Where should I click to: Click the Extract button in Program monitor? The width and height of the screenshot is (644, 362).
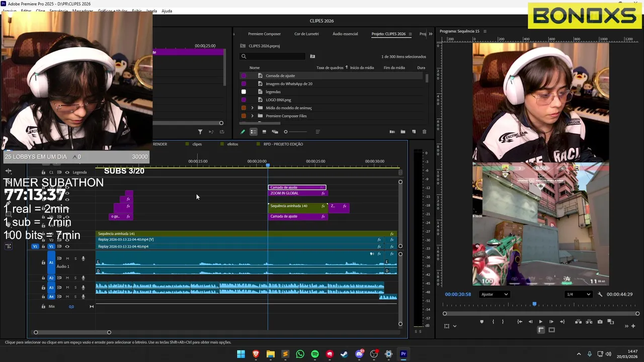(589, 322)
